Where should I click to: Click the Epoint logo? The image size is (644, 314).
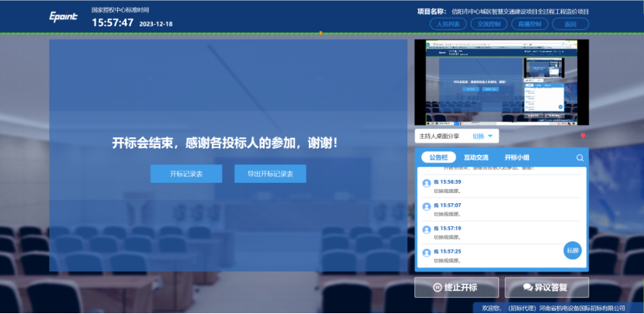click(x=63, y=17)
